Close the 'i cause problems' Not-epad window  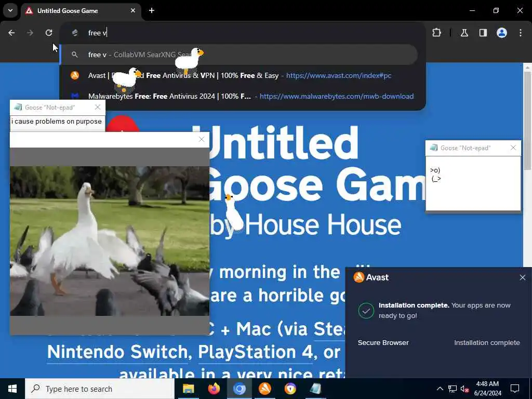click(x=98, y=107)
